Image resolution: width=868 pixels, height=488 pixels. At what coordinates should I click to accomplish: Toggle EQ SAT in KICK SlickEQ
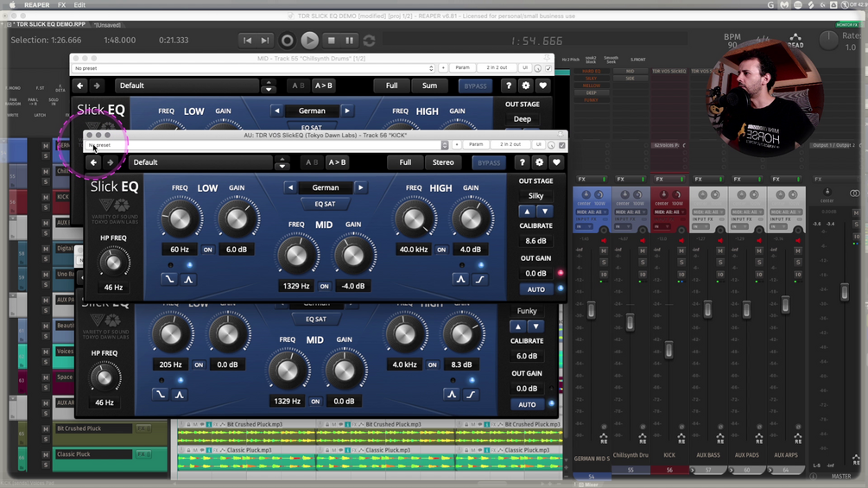325,204
